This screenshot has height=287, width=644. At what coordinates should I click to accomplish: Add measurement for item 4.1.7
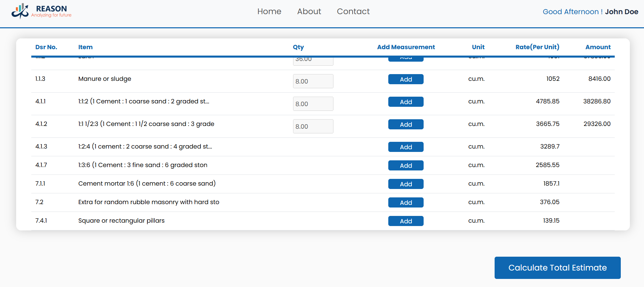click(x=405, y=165)
